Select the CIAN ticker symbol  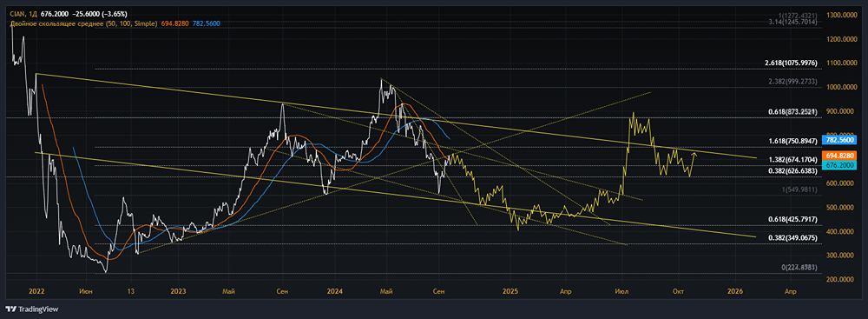[x=18, y=16]
